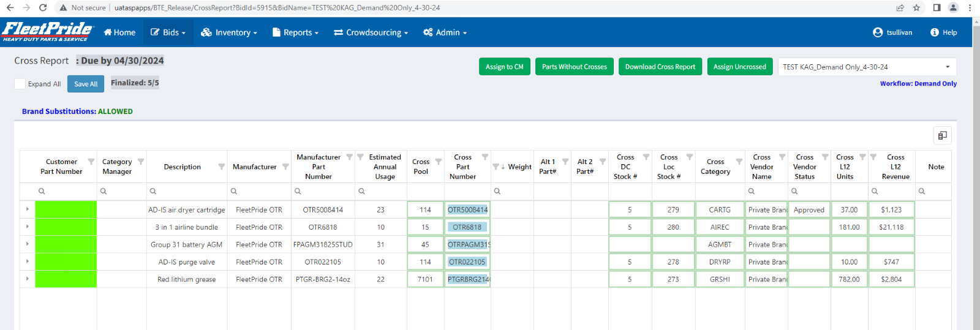Image resolution: width=980 pixels, height=330 pixels.
Task: Go back in browser history
Action: pos(10,7)
